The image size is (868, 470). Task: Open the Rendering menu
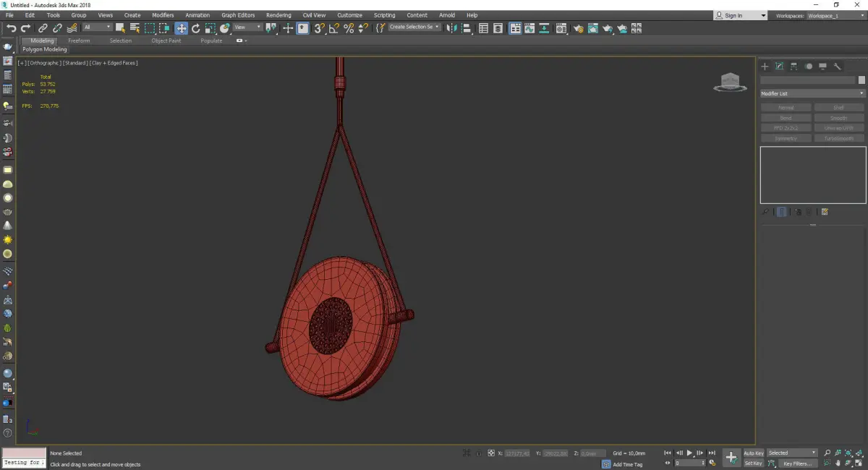pyautogui.click(x=278, y=15)
